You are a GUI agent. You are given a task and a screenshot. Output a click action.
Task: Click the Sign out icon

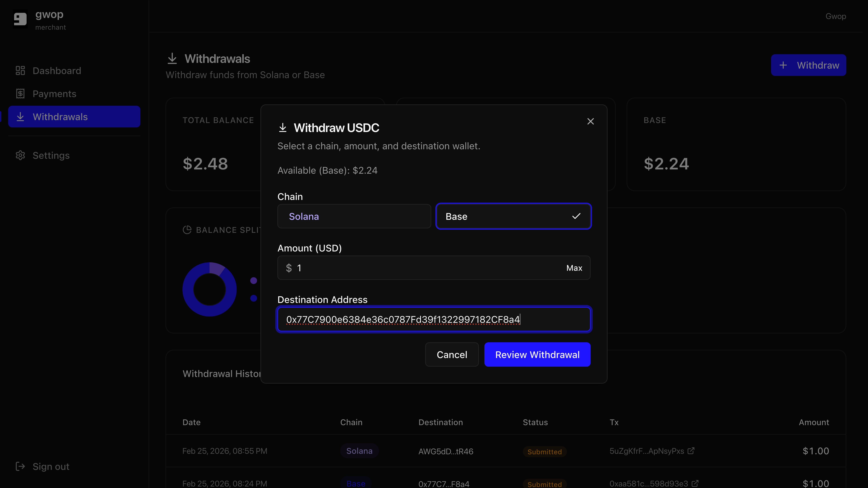[x=20, y=466]
